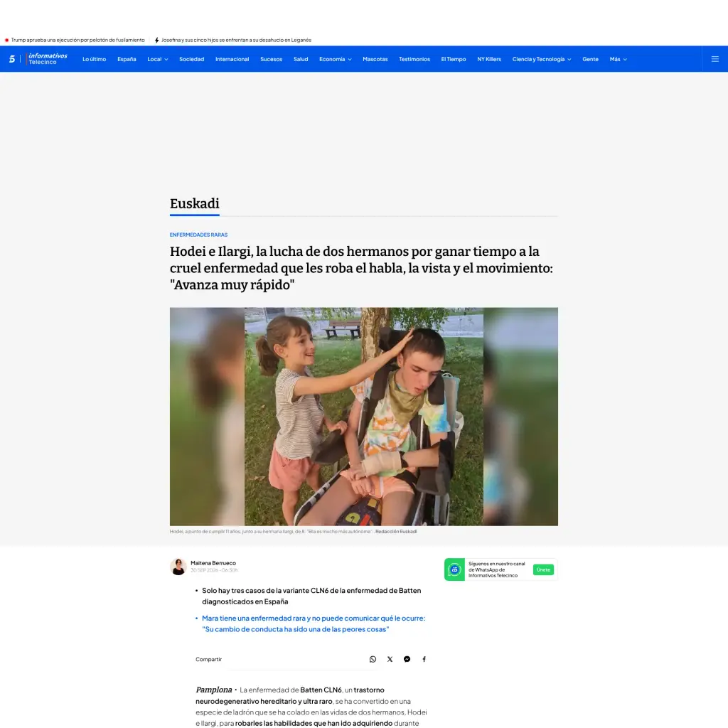Share the article on X icon

[390, 659]
